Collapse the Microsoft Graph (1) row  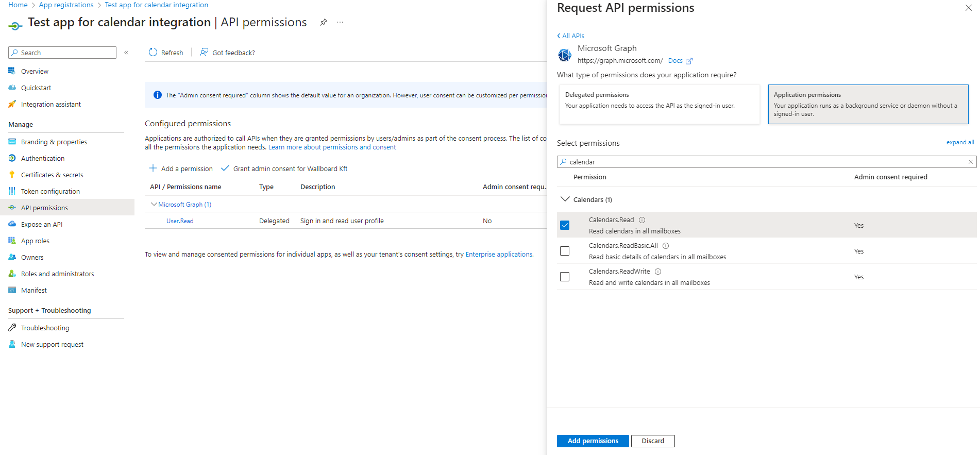[154, 204]
